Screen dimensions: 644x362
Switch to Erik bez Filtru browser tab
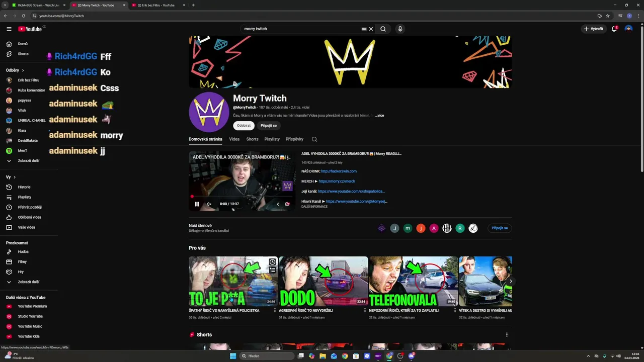(158, 5)
